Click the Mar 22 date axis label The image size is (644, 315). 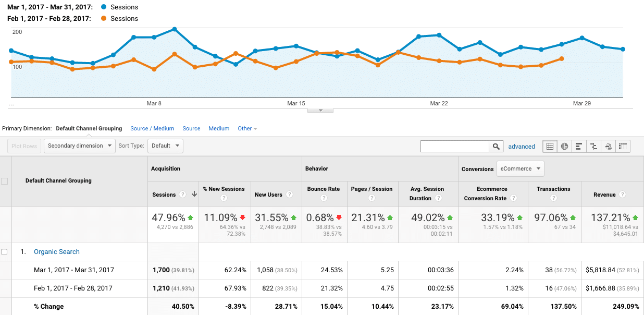[439, 103]
